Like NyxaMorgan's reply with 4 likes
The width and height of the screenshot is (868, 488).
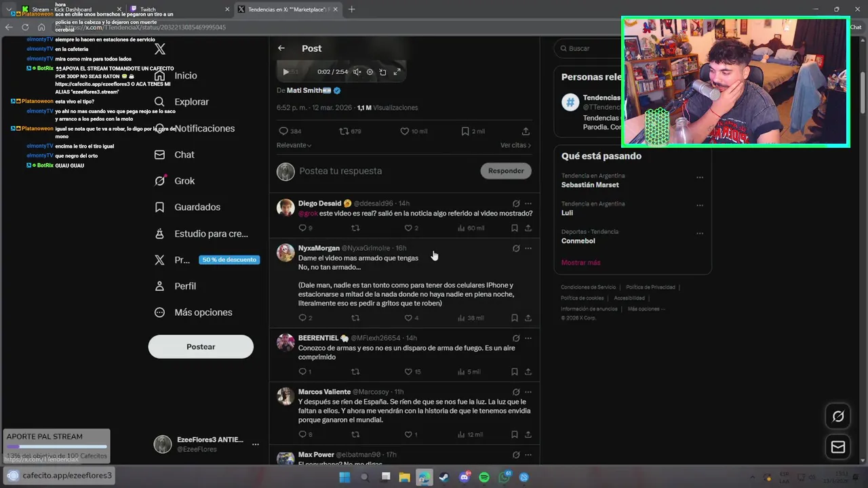pos(412,318)
